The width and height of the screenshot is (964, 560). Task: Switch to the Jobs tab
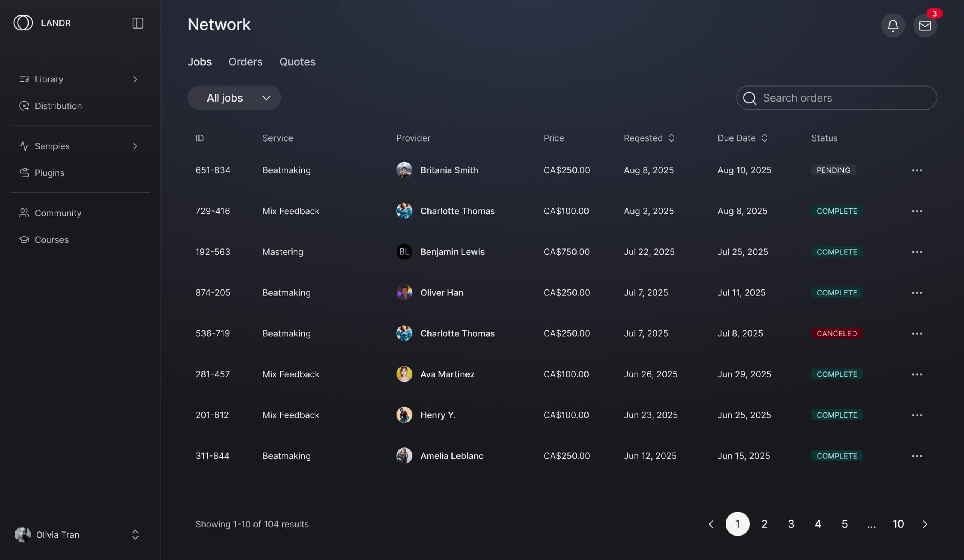tap(199, 62)
